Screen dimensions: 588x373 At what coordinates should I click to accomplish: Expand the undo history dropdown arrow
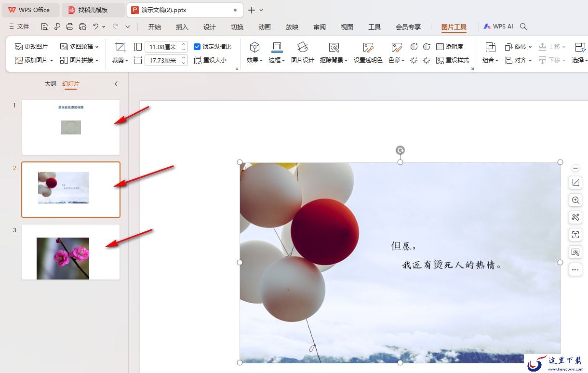click(x=104, y=27)
